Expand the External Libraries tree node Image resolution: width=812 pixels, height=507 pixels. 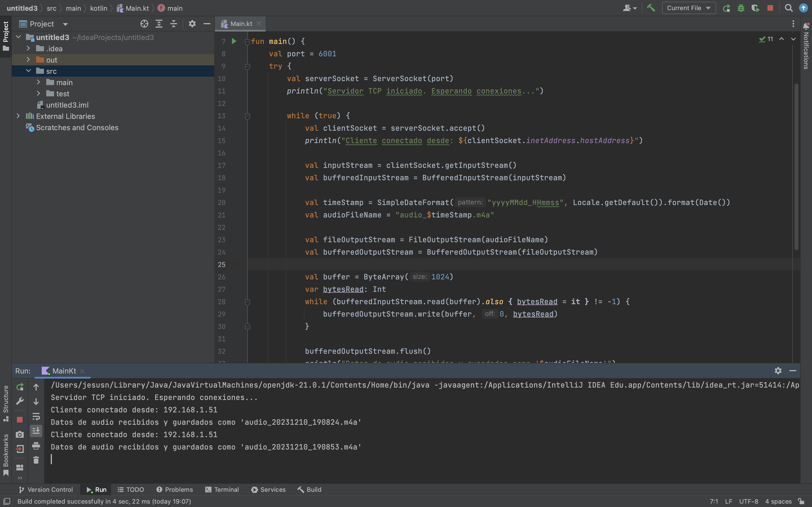point(18,116)
